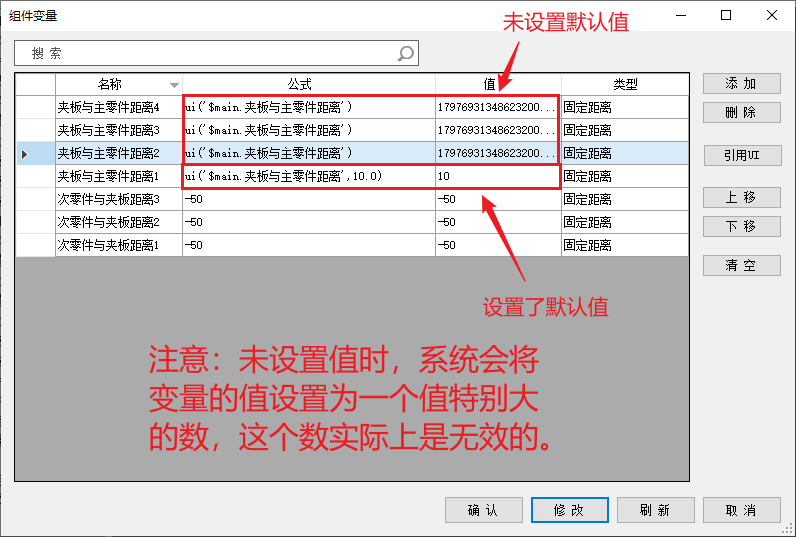Maximize the 组件变量 window
The width and height of the screenshot is (796, 537).
pos(726,15)
